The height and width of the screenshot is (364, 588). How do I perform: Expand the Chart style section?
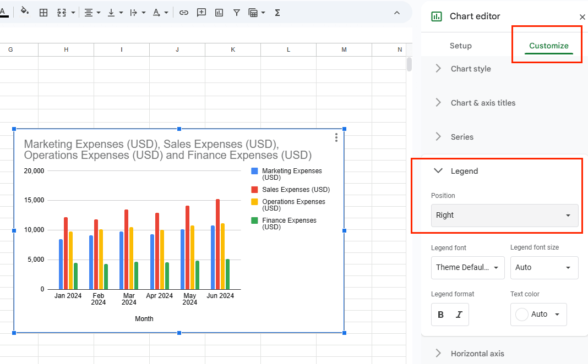tap(471, 69)
